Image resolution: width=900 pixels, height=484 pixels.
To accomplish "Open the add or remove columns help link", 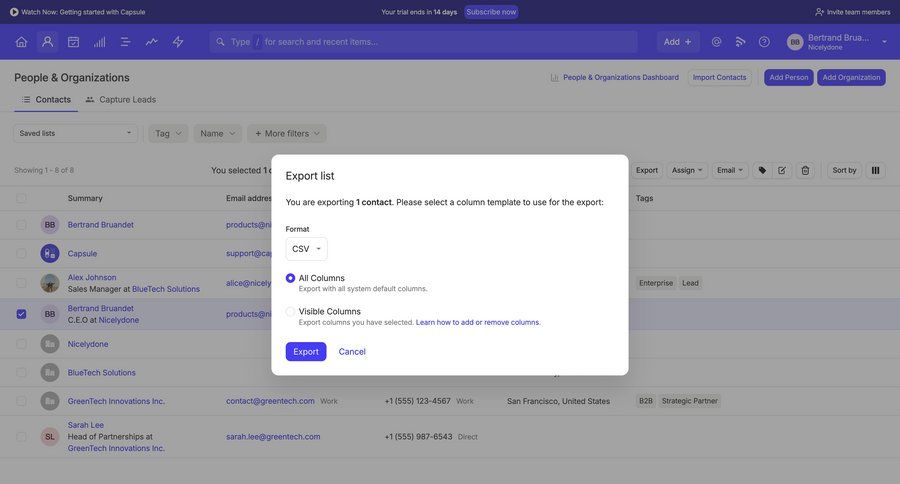I will pos(478,323).
